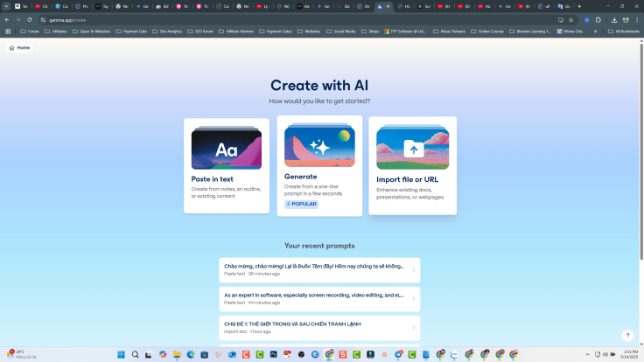Reload the page with the refresh icon
This screenshot has height=362, width=644.
click(x=30, y=19)
